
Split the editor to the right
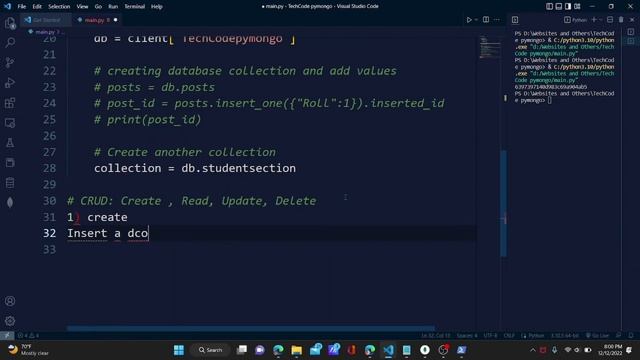486,20
